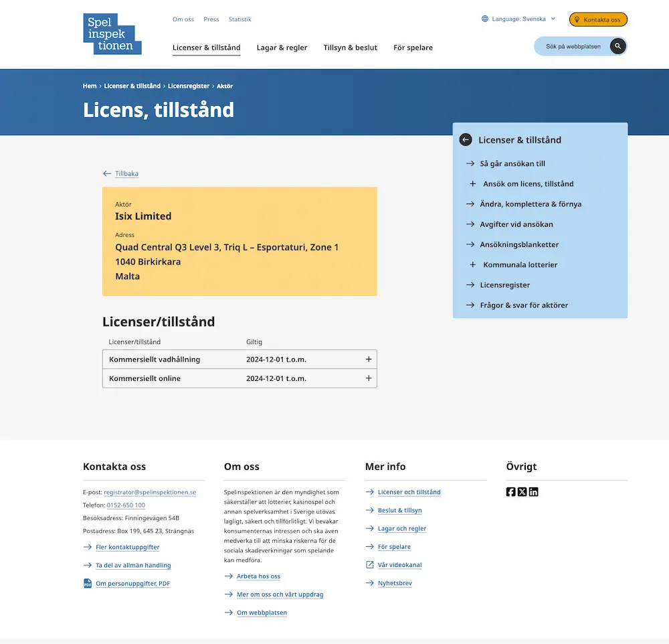
Task: Open the LinkedIn icon in footer
Action: 533,492
